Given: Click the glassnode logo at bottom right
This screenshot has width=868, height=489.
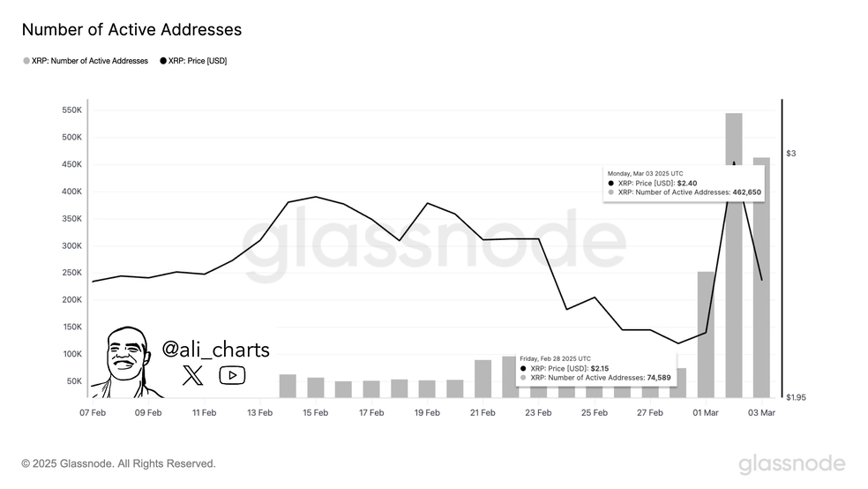Looking at the screenshot, I should [792, 464].
